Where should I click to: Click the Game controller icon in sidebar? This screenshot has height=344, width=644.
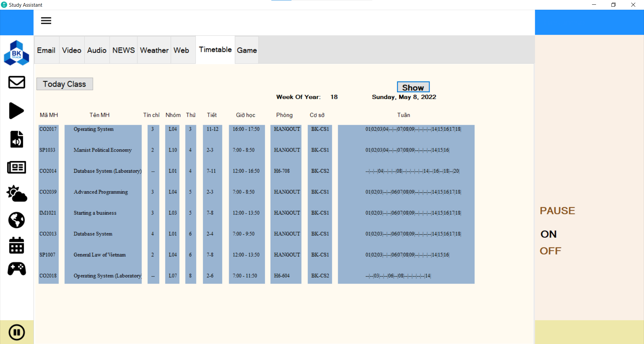pos(16,269)
